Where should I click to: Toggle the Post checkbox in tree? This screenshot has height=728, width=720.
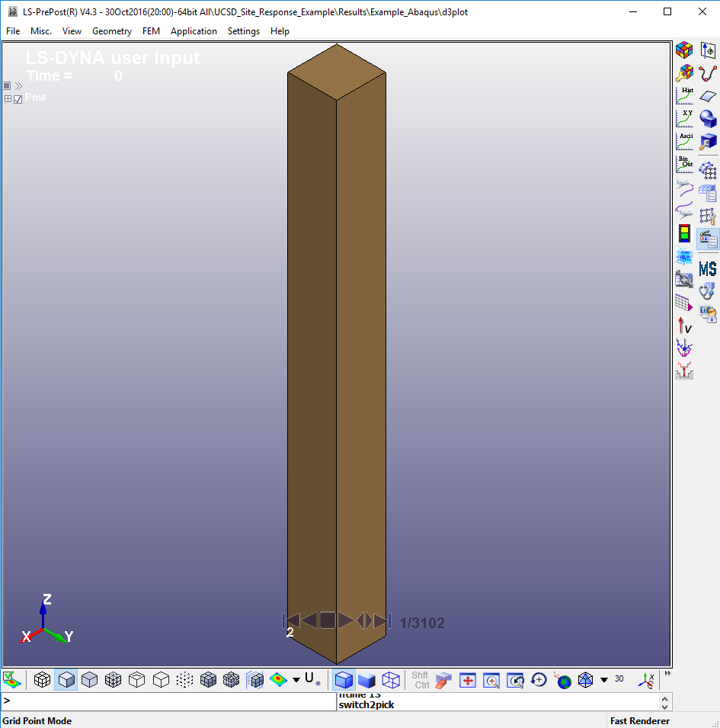point(18,99)
